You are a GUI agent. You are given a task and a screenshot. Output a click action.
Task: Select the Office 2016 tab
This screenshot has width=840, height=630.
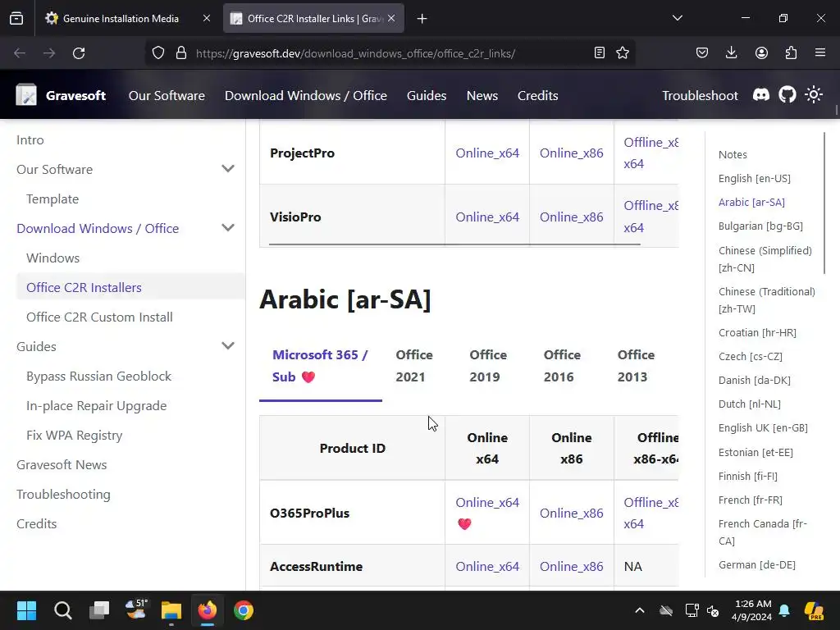pyautogui.click(x=562, y=366)
